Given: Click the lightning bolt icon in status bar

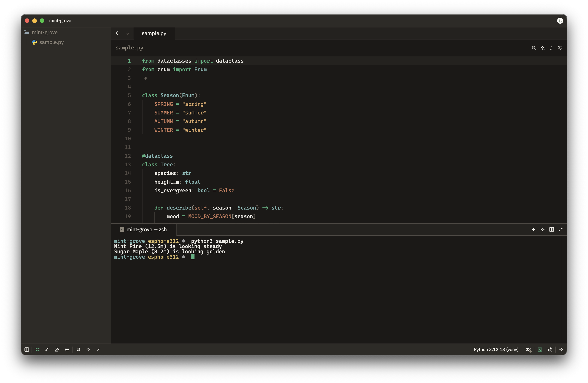Looking at the screenshot, I should 88,349.
